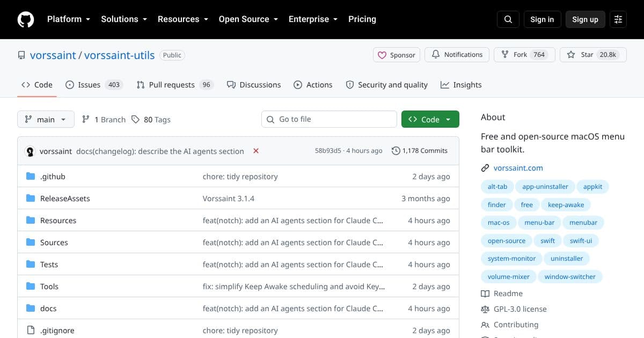The width and height of the screenshot is (644, 338).
Task: Click the alt-tab topic tag
Action: pyautogui.click(x=497, y=187)
